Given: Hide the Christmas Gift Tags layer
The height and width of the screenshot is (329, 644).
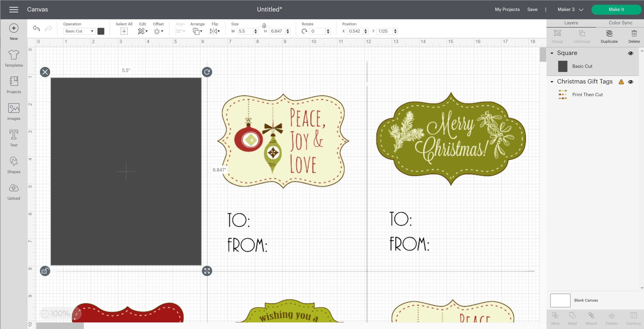Looking at the screenshot, I should [631, 82].
